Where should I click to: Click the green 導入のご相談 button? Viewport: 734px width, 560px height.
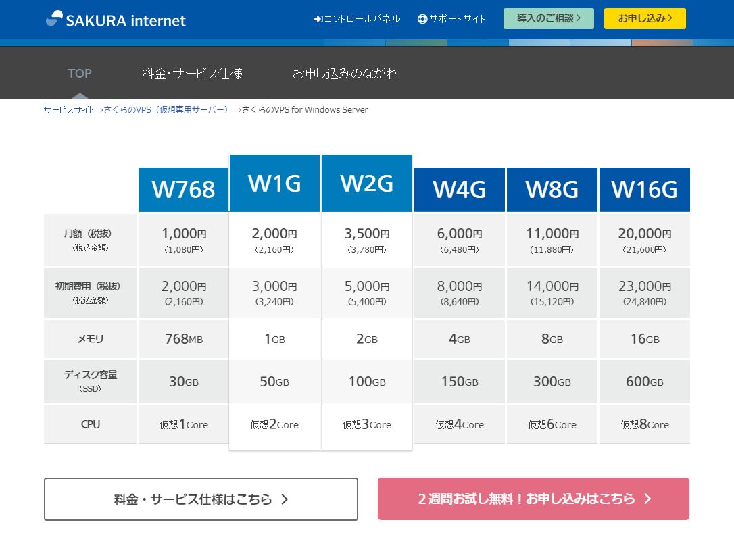click(547, 18)
